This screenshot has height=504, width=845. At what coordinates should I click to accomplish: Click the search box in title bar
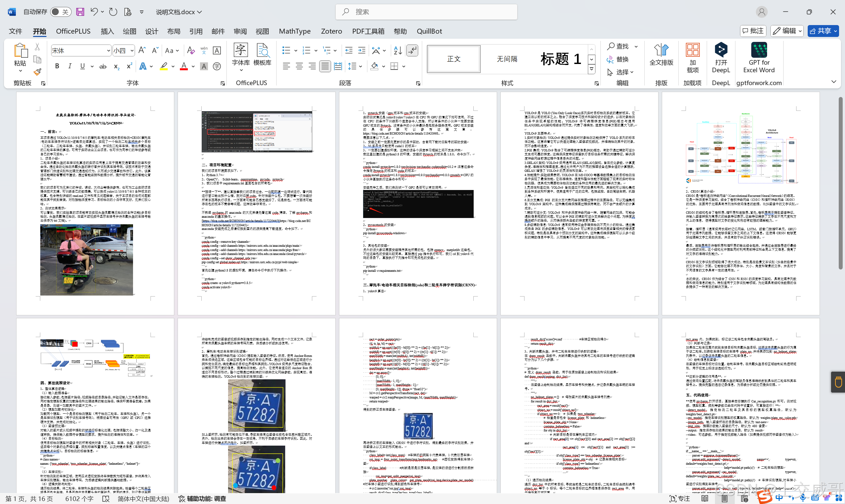click(x=426, y=12)
